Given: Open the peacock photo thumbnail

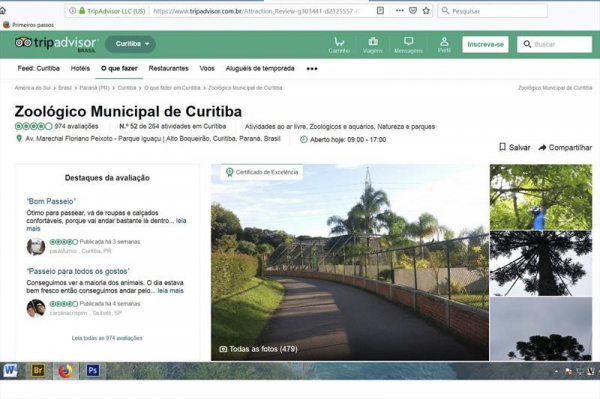Looking at the screenshot, I should (x=541, y=197).
